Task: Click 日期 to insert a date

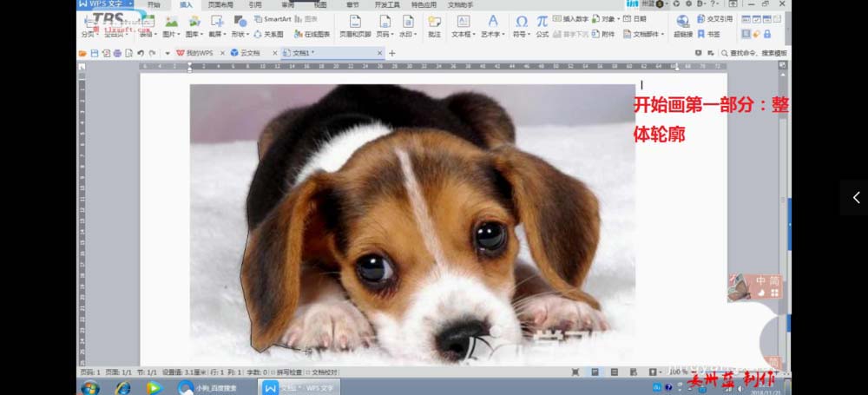Action: coord(635,19)
